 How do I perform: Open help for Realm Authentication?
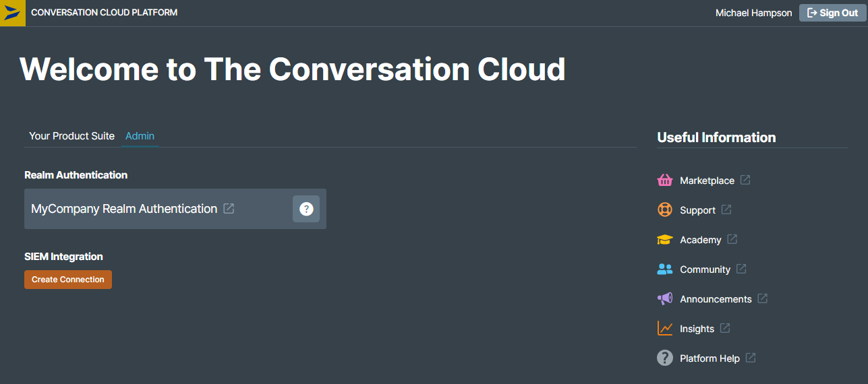pyautogui.click(x=306, y=209)
